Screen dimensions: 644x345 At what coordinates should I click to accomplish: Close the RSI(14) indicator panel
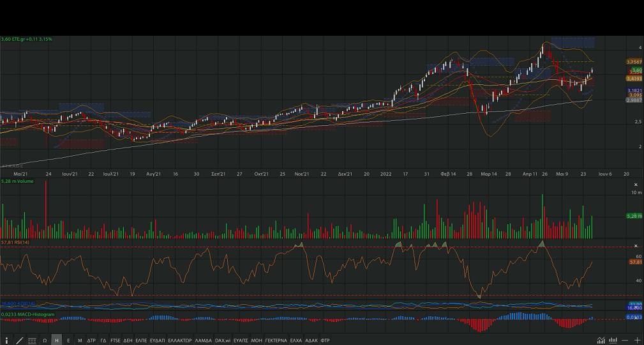(635, 246)
